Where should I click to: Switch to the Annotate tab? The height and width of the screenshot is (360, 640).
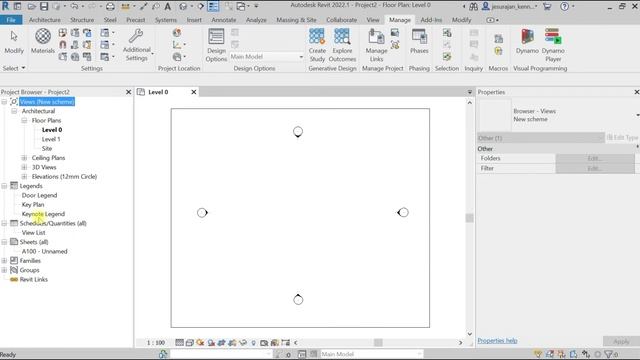224,20
